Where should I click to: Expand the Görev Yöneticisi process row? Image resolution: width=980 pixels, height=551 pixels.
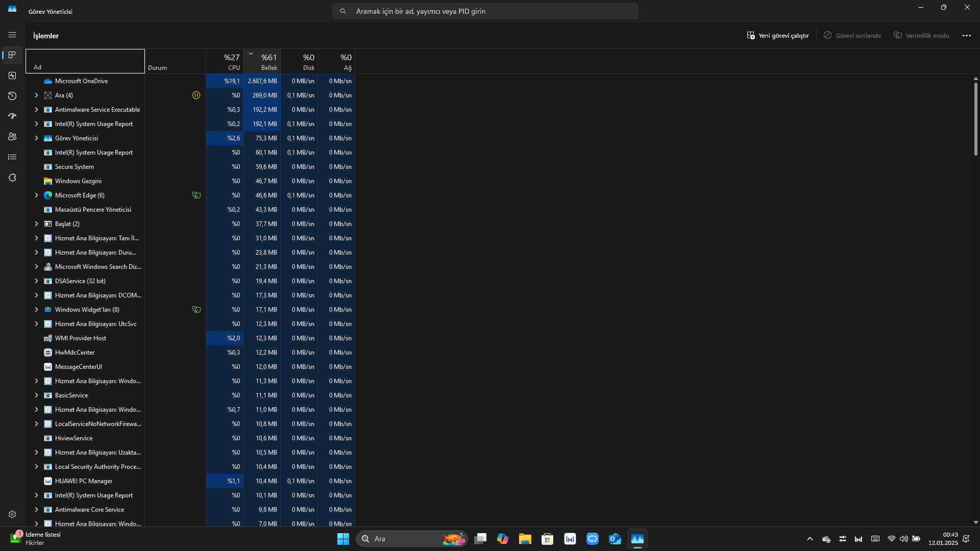click(x=36, y=138)
